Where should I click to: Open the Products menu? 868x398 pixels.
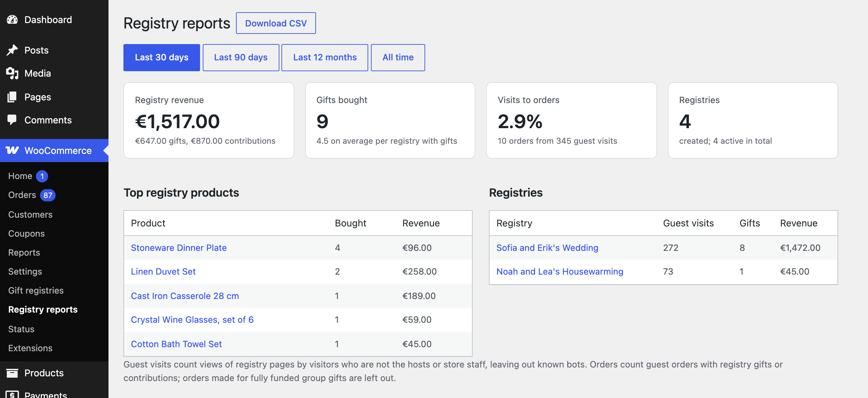(54, 373)
